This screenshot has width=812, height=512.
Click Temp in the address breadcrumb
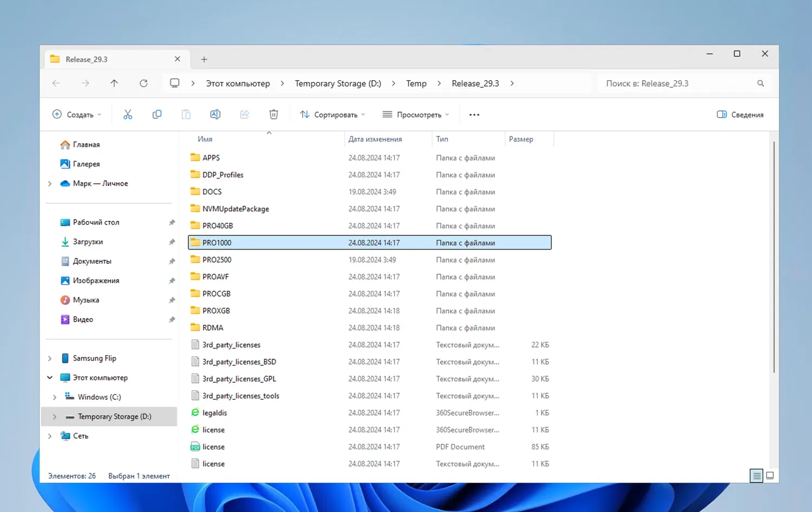pos(416,83)
